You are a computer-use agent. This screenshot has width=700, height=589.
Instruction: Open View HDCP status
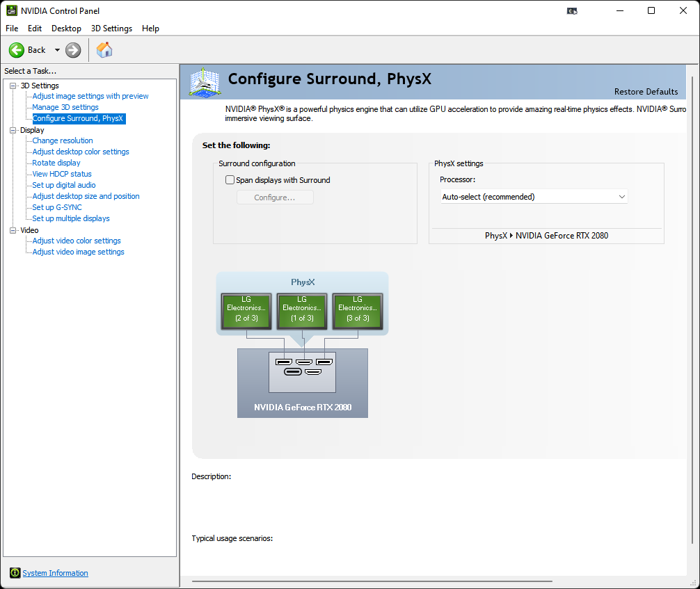[x=62, y=174]
